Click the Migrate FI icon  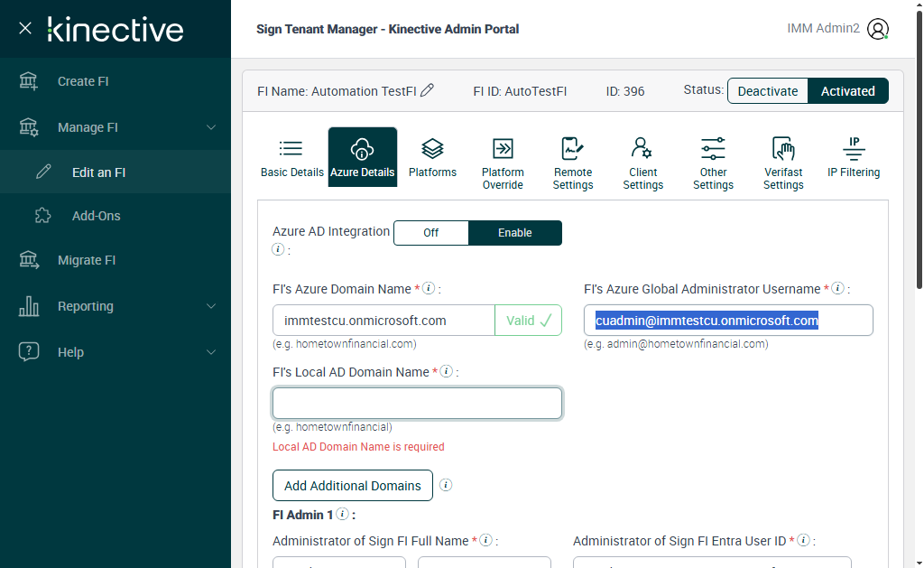[x=29, y=260]
